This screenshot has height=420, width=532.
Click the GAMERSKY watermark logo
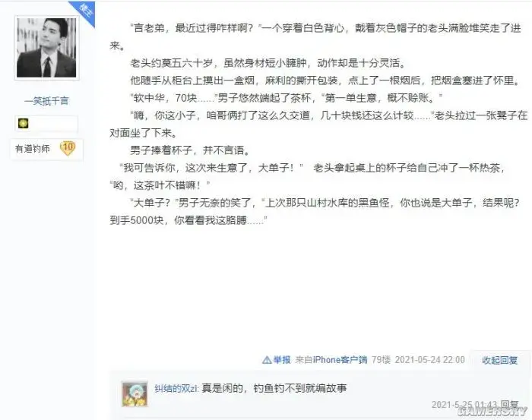point(492,411)
